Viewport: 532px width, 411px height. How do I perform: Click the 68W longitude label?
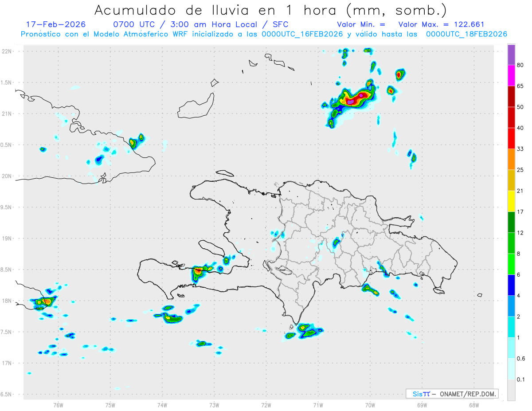click(474, 405)
